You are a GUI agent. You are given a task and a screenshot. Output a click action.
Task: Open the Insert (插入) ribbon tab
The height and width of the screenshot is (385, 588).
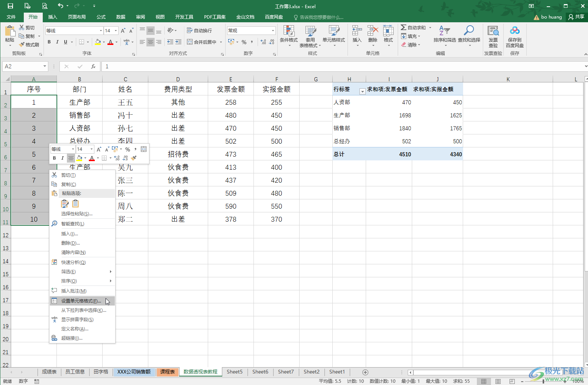[53, 17]
